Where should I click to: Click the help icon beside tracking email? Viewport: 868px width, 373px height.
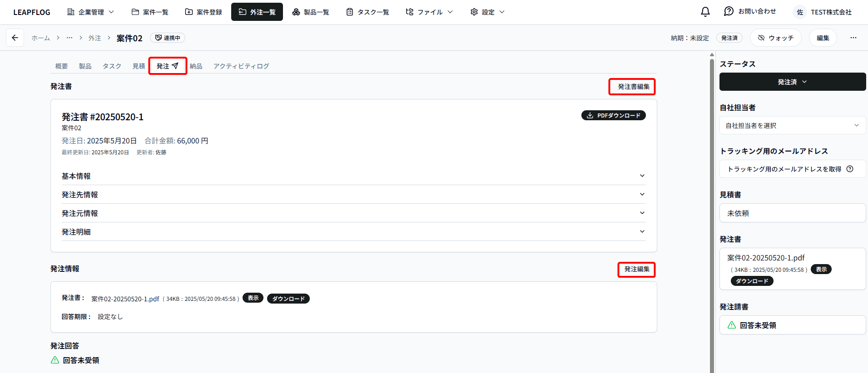850,169
